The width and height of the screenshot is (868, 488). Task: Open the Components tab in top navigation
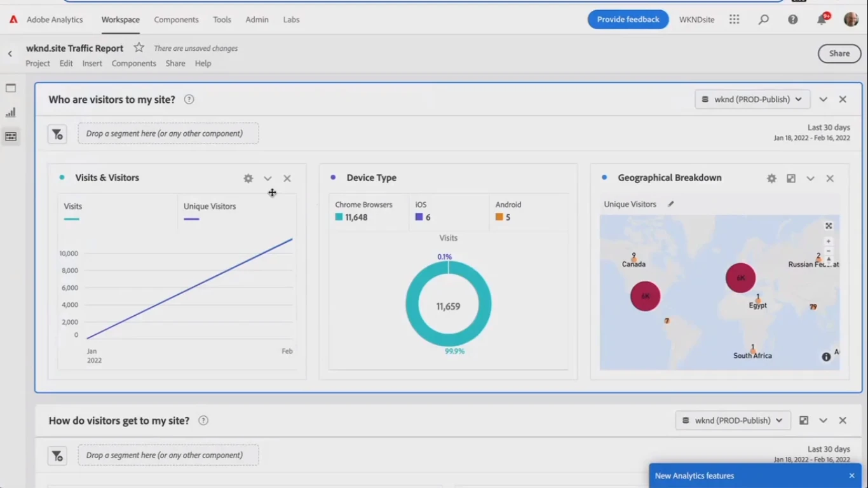[x=176, y=20]
